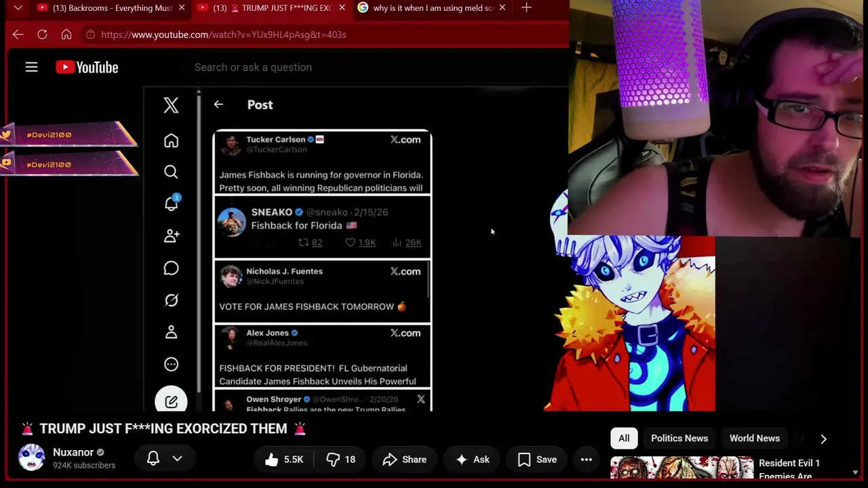Click the X follow-people icon in the sidebar

tap(172, 236)
